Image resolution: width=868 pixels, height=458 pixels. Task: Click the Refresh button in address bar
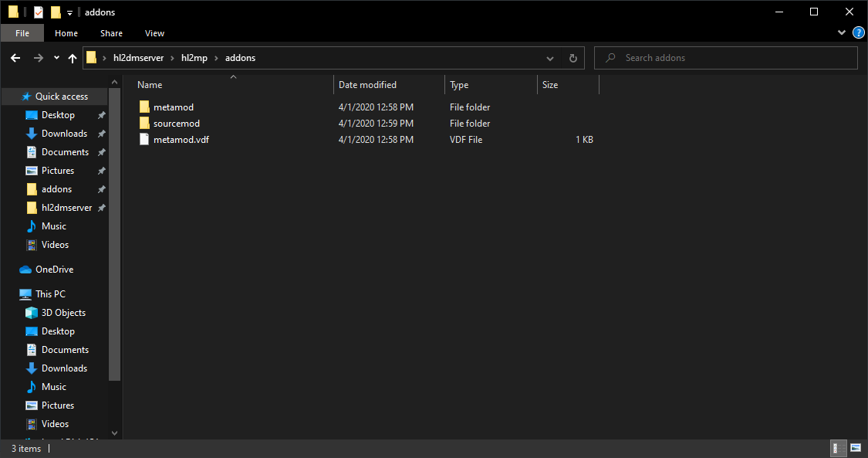click(572, 58)
